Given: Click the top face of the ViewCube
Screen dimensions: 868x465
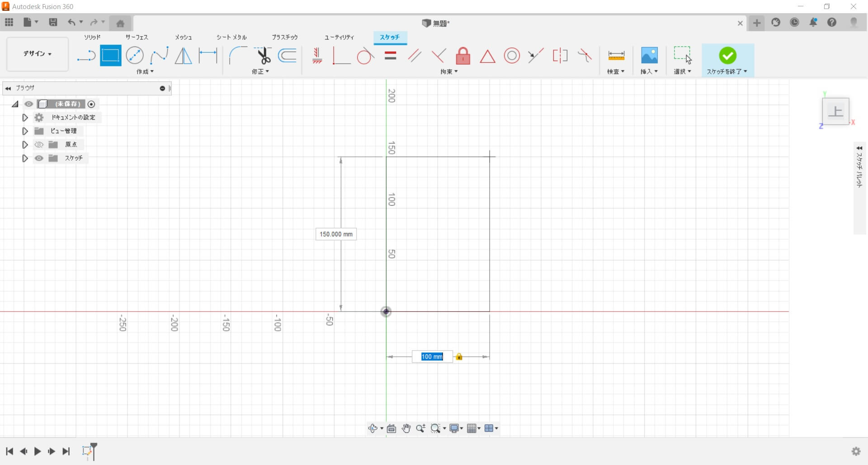Looking at the screenshot, I should [835, 111].
